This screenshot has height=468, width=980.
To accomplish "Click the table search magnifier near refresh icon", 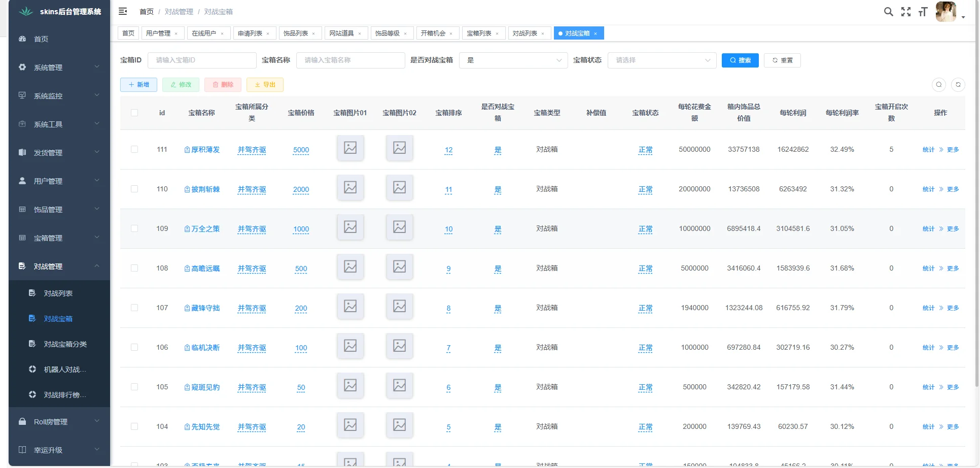I will pos(939,85).
